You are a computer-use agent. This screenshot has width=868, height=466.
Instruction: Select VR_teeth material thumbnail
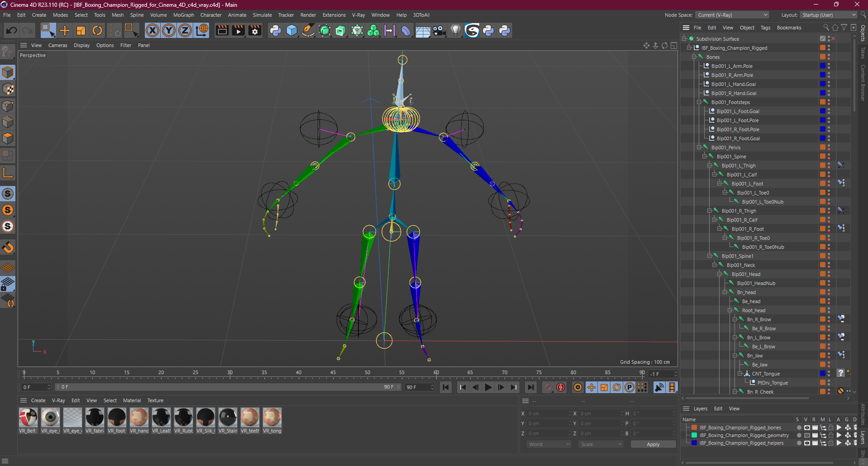pos(250,417)
